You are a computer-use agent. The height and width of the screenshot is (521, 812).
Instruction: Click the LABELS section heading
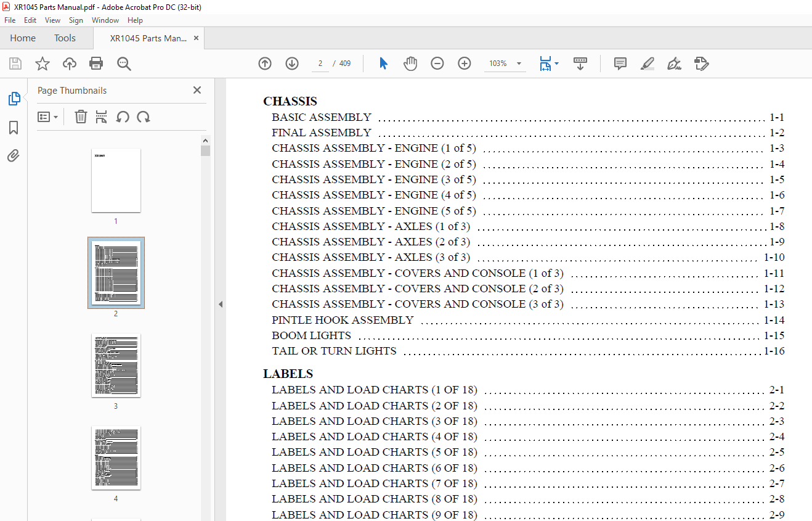tap(288, 374)
